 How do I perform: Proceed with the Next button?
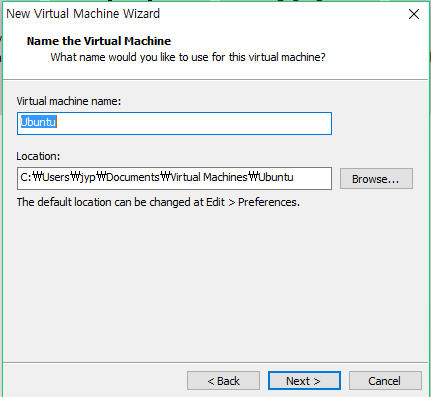tap(304, 381)
